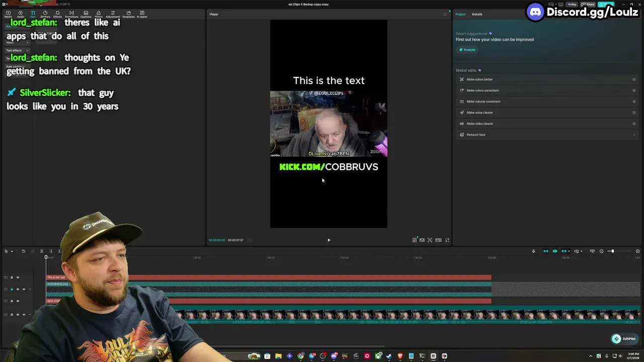Open the Adjustment panel
The height and width of the screenshot is (362, 644).
coord(113,14)
